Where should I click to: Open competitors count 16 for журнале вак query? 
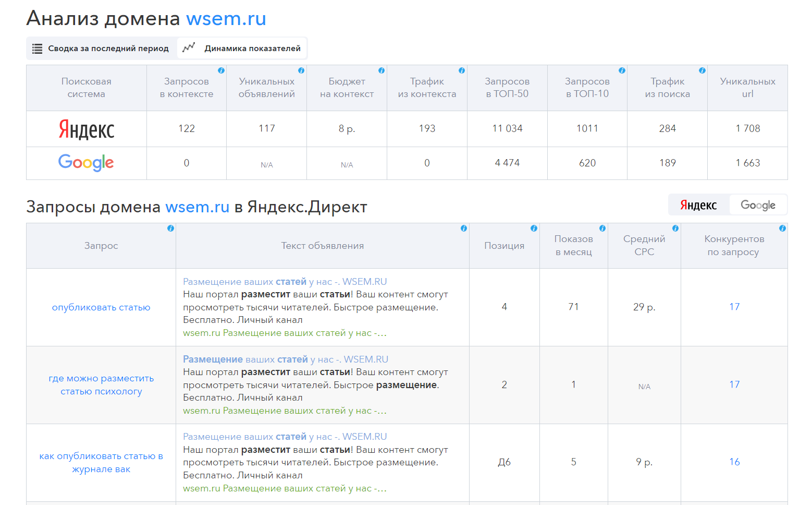(x=734, y=462)
